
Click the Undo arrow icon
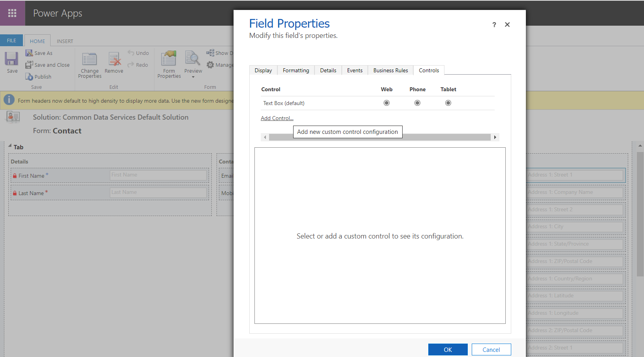coord(131,53)
